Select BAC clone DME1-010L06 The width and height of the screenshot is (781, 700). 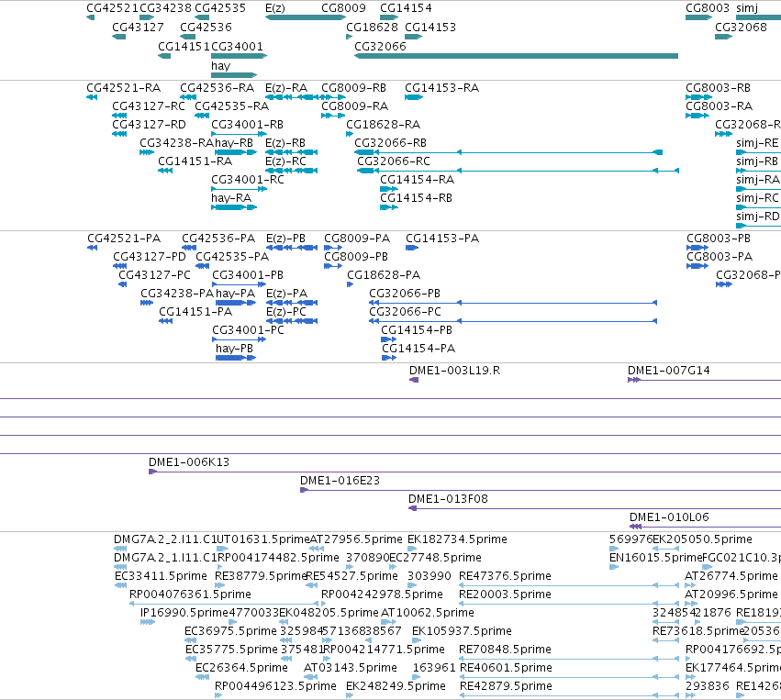tap(706, 527)
